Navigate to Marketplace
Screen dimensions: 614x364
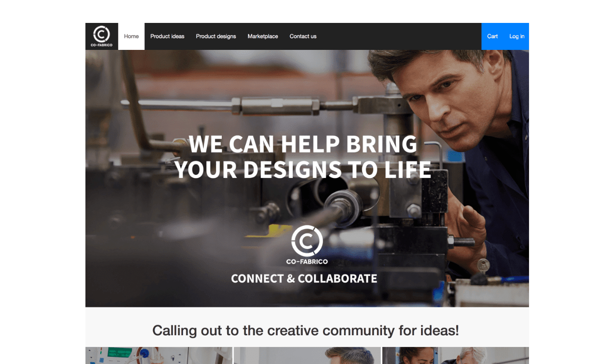263,36
